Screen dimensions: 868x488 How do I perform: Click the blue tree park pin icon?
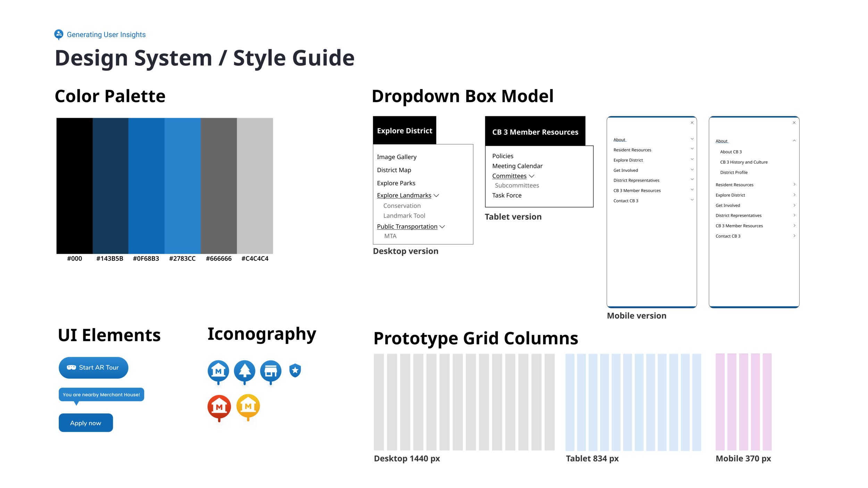(x=244, y=371)
